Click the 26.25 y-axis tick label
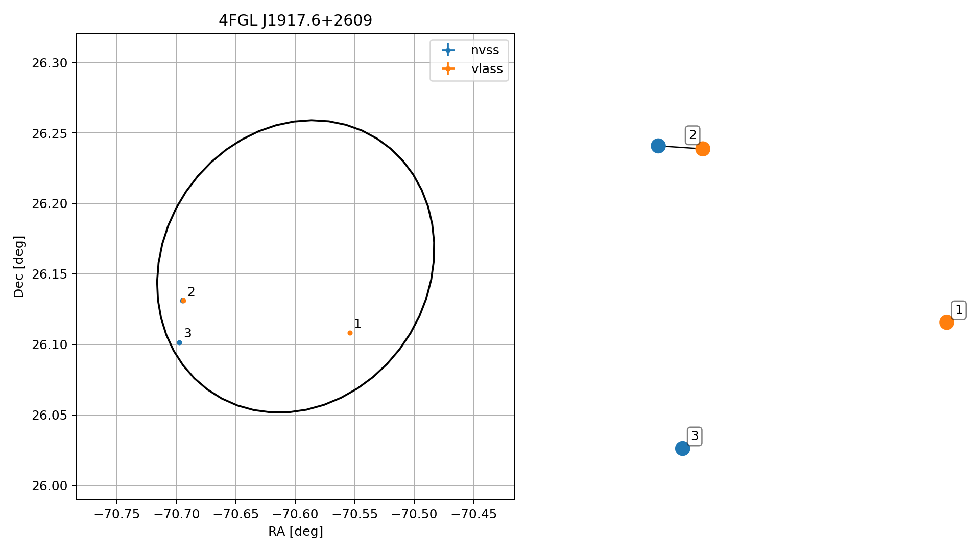Viewport: 980px width, 552px height. click(x=50, y=133)
